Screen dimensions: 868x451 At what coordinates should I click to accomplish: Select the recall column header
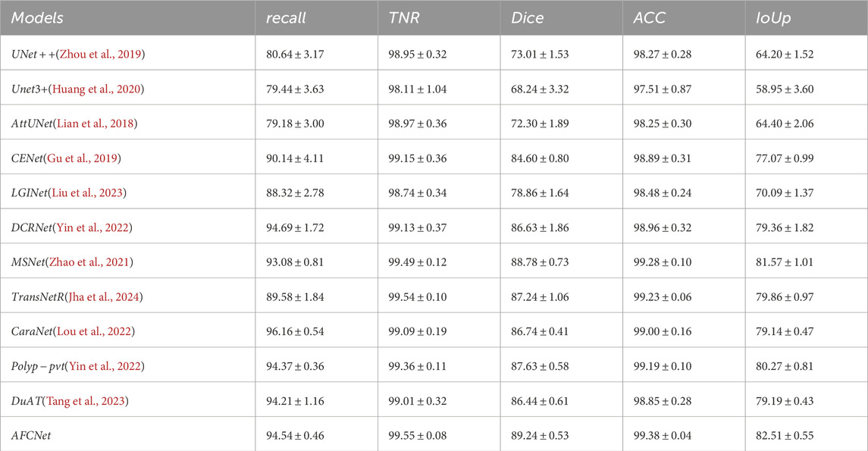286,17
